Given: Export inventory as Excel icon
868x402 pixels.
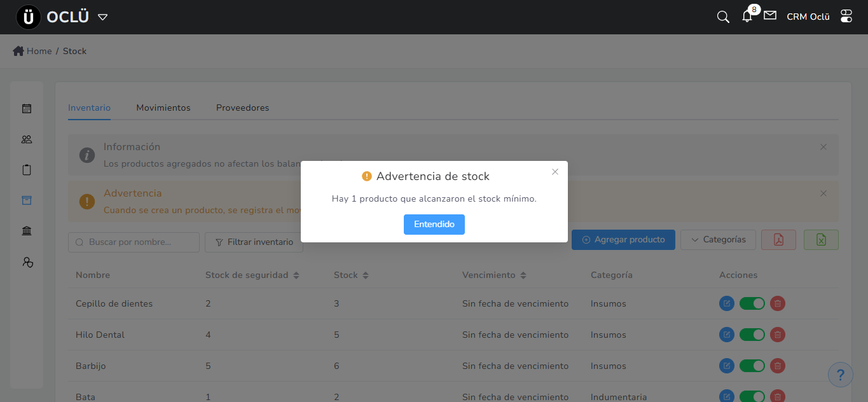Looking at the screenshot, I should [821, 240].
